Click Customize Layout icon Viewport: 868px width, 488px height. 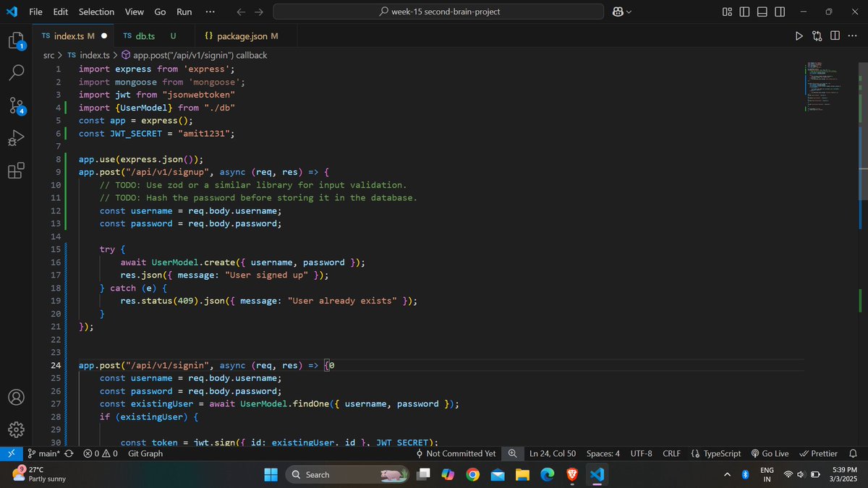727,12
